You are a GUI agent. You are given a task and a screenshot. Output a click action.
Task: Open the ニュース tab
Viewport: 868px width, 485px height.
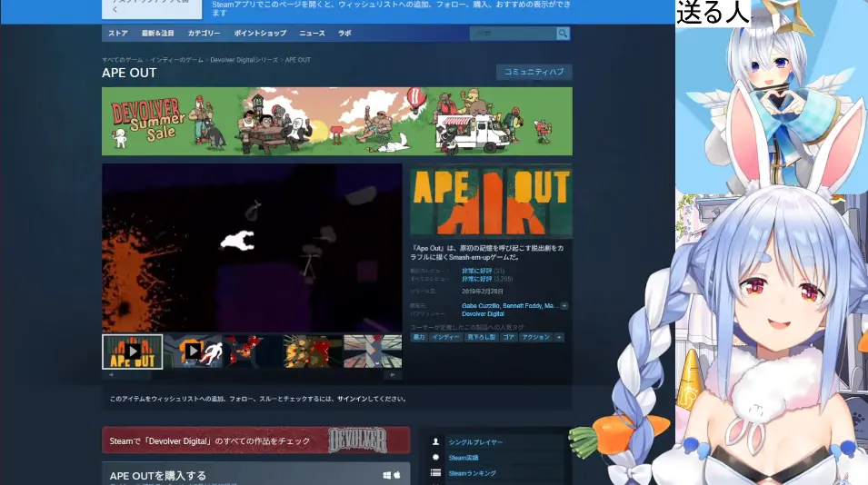coord(313,34)
